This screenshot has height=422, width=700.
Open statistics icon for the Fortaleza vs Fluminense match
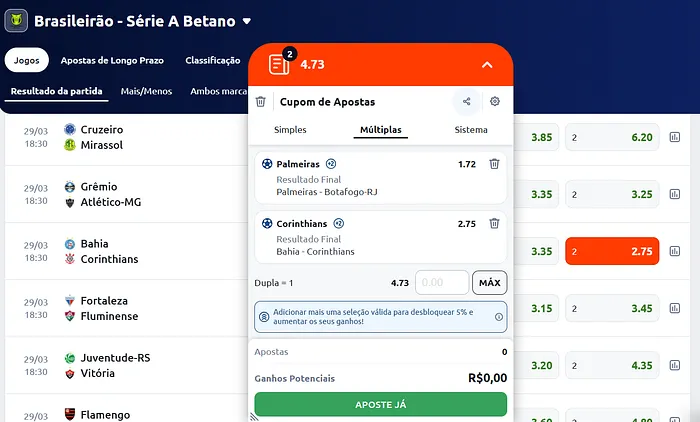click(674, 309)
